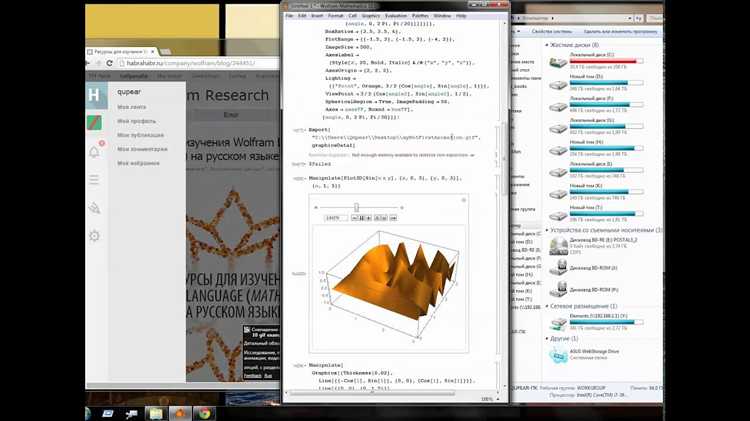Select the browser tab titled Ресурсы для изучения
Image resolution: width=750 pixels, height=421 pixels.
[x=121, y=51]
